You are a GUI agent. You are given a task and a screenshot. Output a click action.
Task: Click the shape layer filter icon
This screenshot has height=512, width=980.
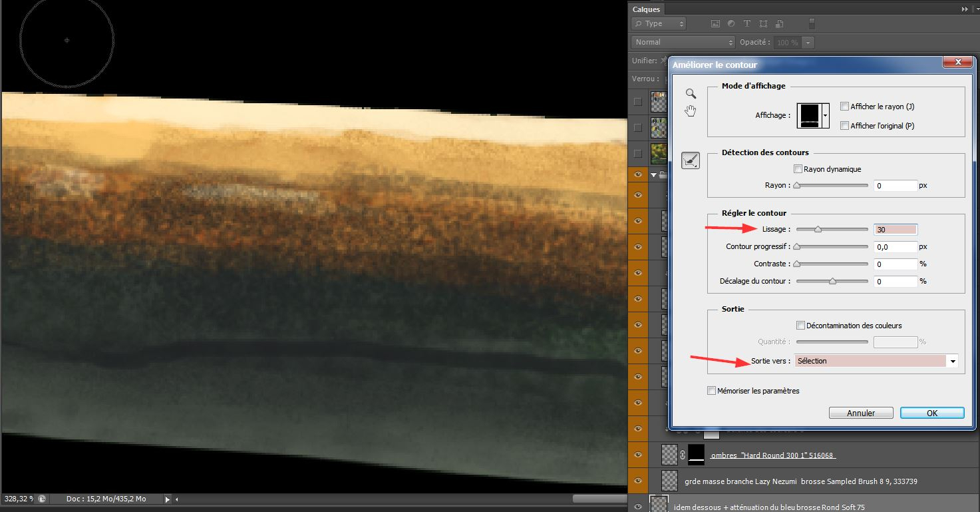pos(762,23)
